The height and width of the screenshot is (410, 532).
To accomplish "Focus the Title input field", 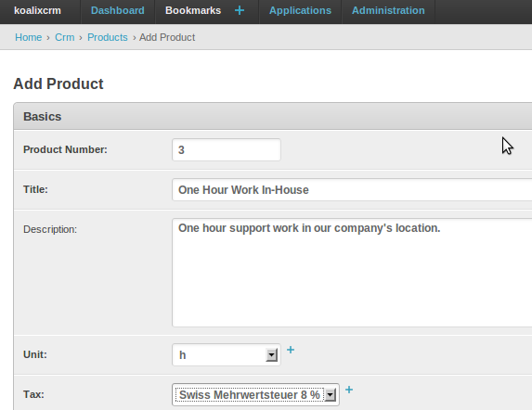I will [352, 190].
